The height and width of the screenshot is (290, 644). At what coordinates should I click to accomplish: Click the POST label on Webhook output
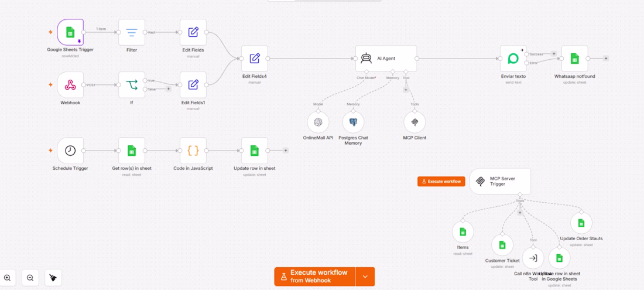[91, 85]
